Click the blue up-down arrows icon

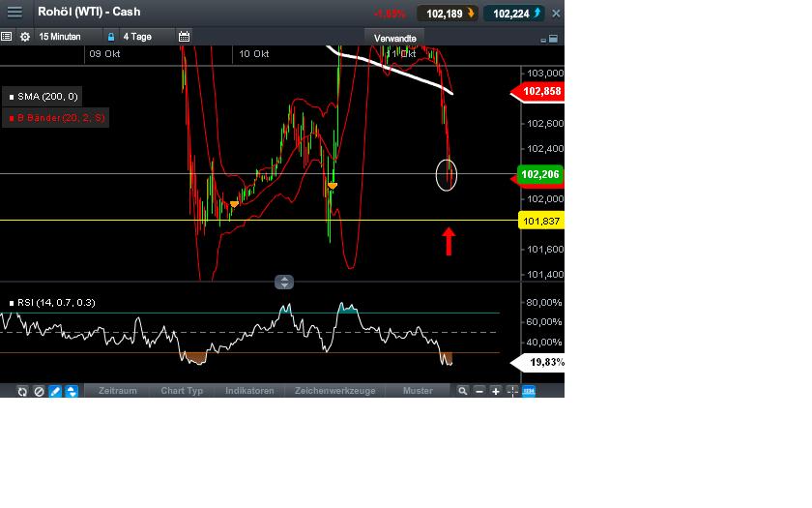pyautogui.click(x=72, y=391)
